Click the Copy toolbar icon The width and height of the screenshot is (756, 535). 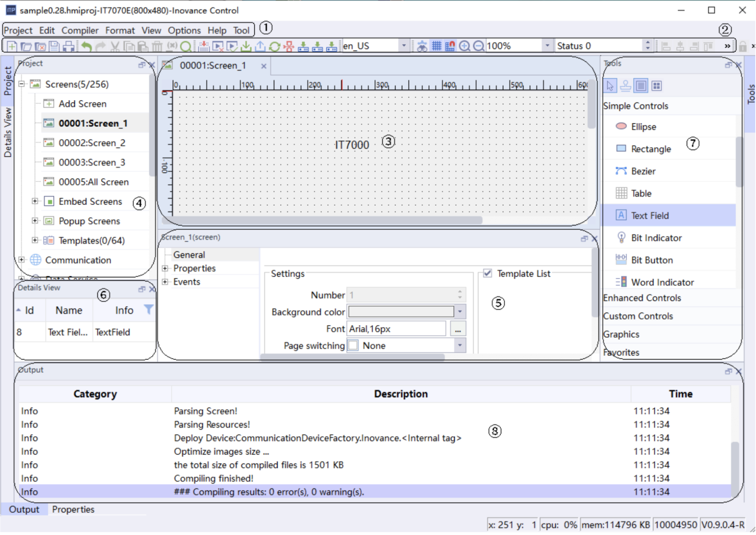tap(129, 46)
